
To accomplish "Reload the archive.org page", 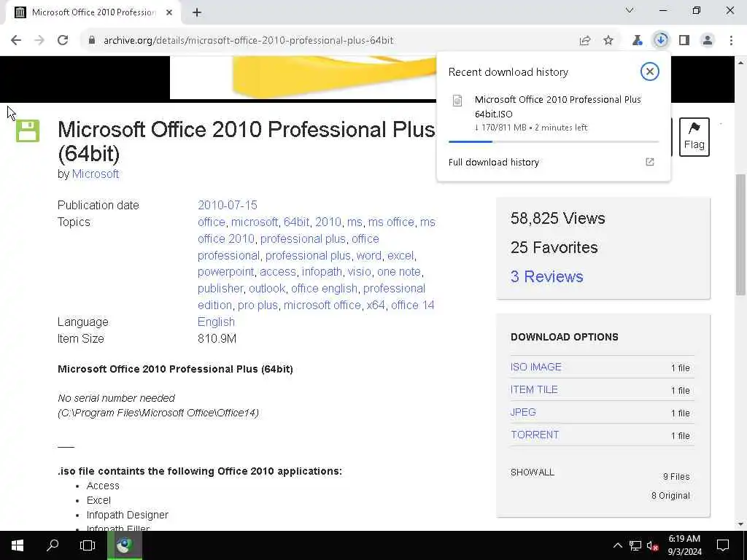I will click(63, 41).
